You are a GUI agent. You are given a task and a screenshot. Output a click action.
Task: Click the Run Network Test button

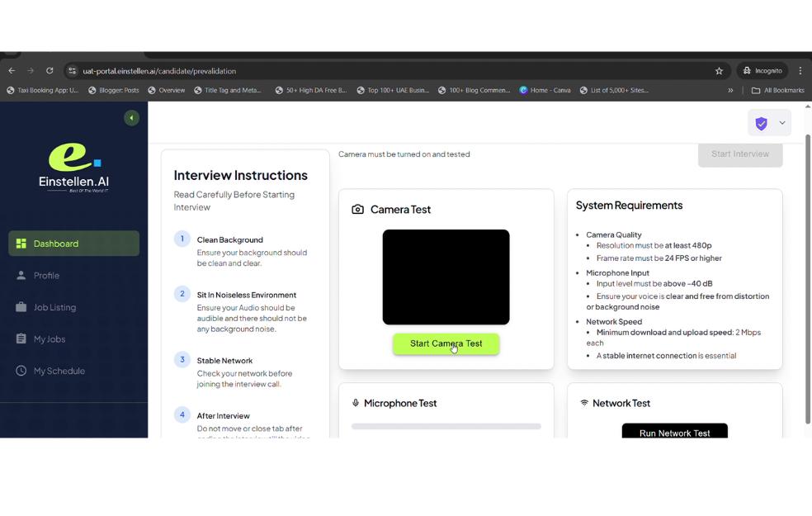click(674, 432)
